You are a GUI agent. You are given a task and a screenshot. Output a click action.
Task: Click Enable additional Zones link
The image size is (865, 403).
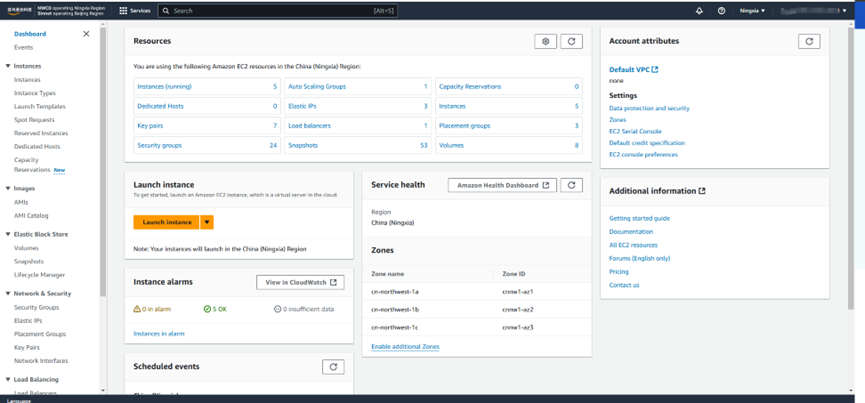point(405,347)
